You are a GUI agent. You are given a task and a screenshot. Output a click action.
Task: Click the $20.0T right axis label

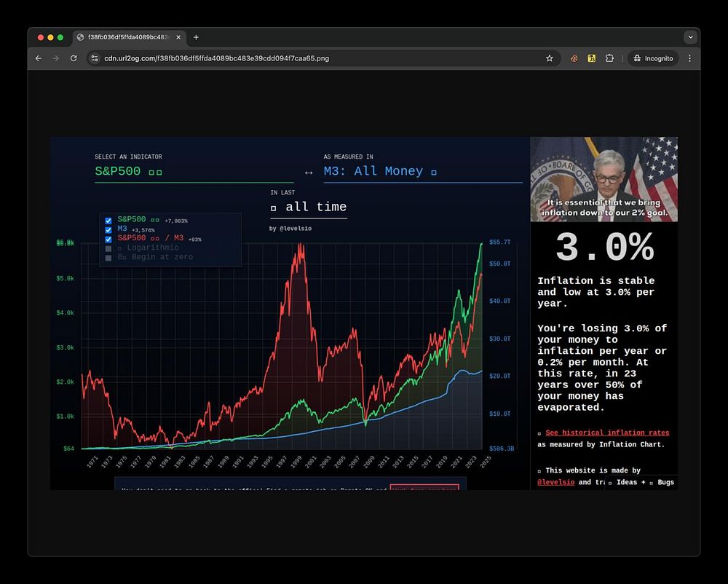tap(499, 376)
